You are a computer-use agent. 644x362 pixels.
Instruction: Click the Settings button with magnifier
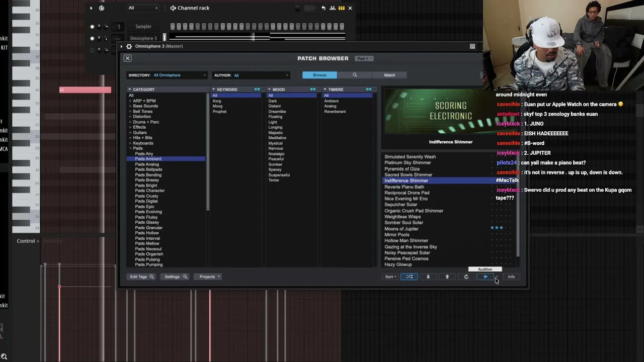[176, 277]
